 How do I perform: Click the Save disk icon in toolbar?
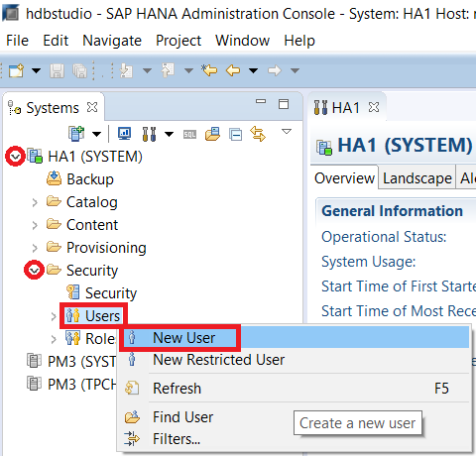click(x=57, y=70)
